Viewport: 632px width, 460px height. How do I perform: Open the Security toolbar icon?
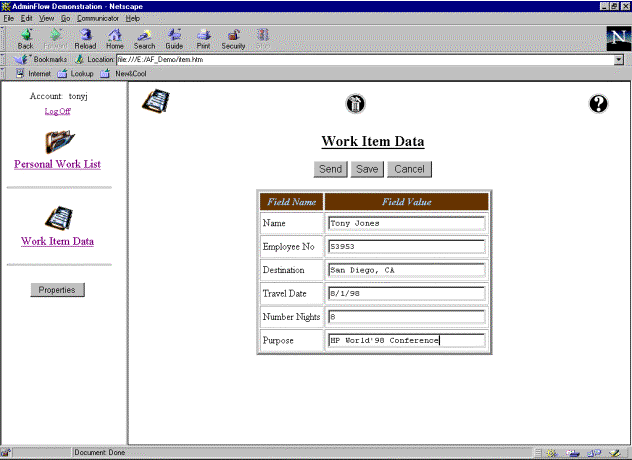[x=233, y=38]
